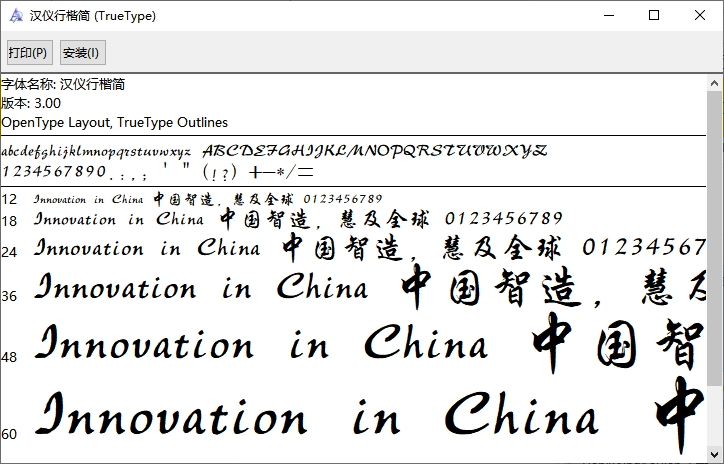Click the size label 36
724x464 pixels.
coord(9,296)
